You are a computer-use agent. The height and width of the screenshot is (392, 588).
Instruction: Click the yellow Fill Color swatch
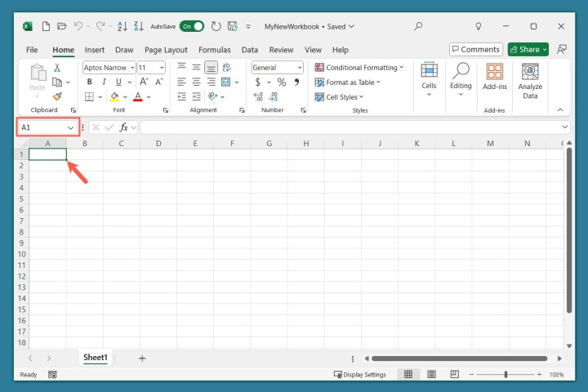114,96
